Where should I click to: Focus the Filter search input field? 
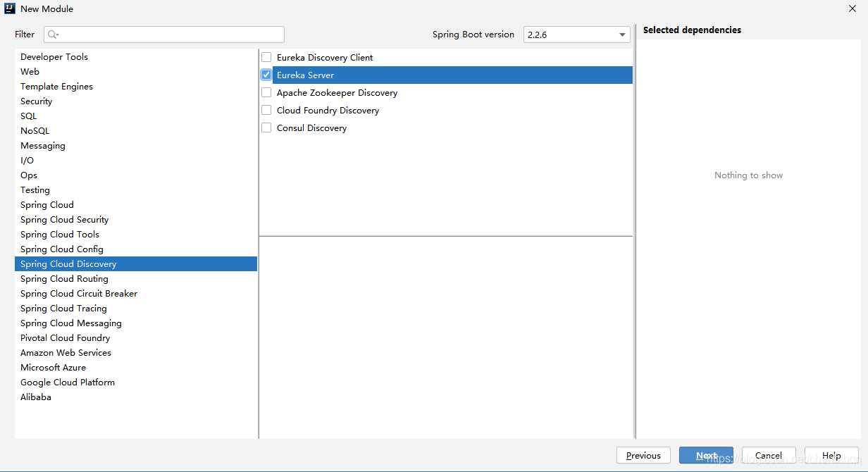pos(164,35)
